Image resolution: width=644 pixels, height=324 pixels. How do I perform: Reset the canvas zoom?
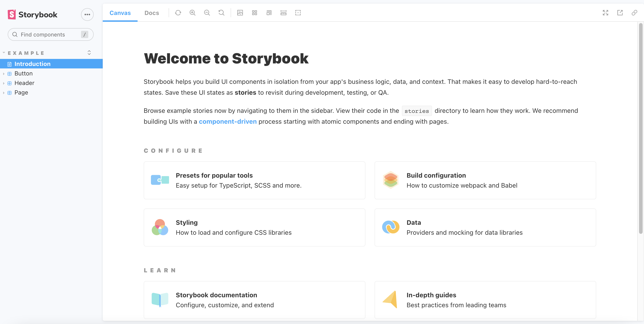tap(222, 13)
